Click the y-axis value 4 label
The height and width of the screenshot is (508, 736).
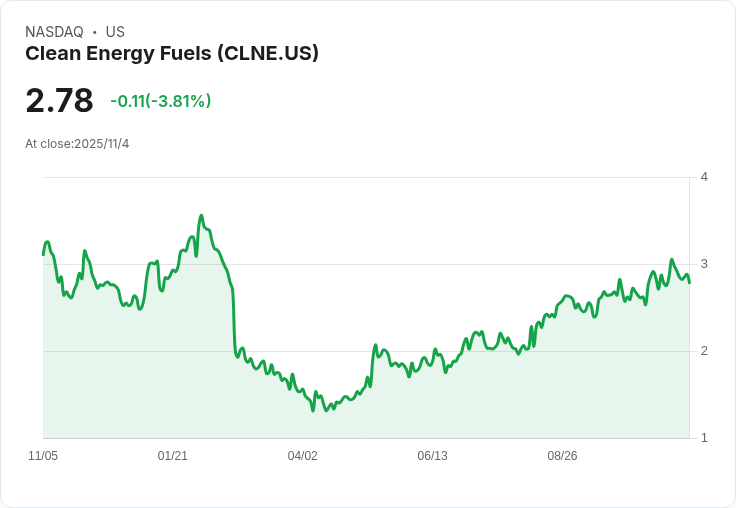coord(704,177)
